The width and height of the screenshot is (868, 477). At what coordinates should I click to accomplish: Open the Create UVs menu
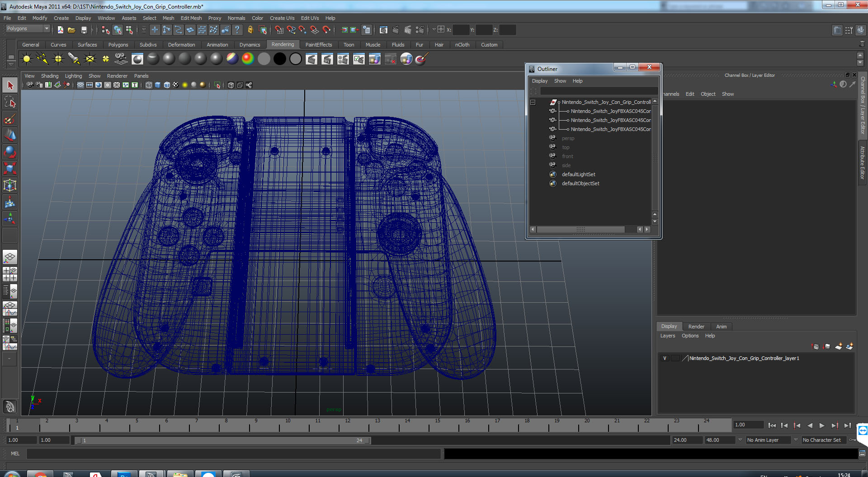pyautogui.click(x=282, y=18)
